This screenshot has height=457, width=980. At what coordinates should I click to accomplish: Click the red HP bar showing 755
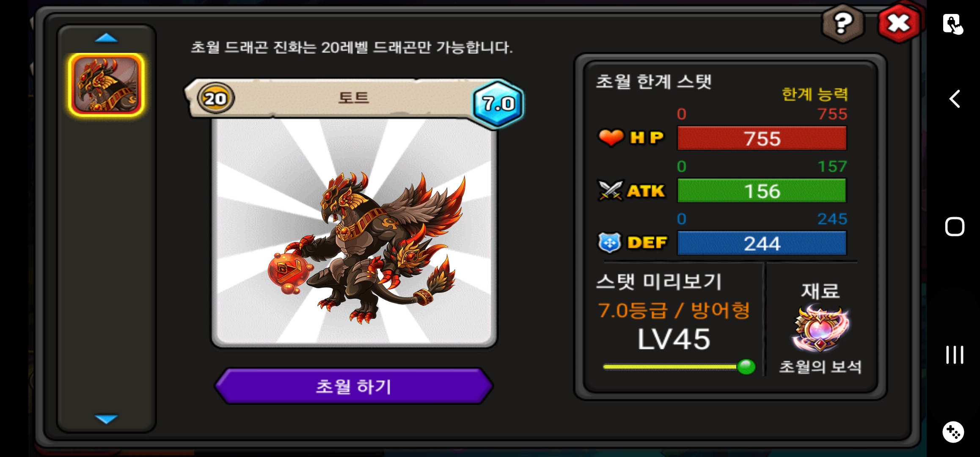click(x=762, y=138)
